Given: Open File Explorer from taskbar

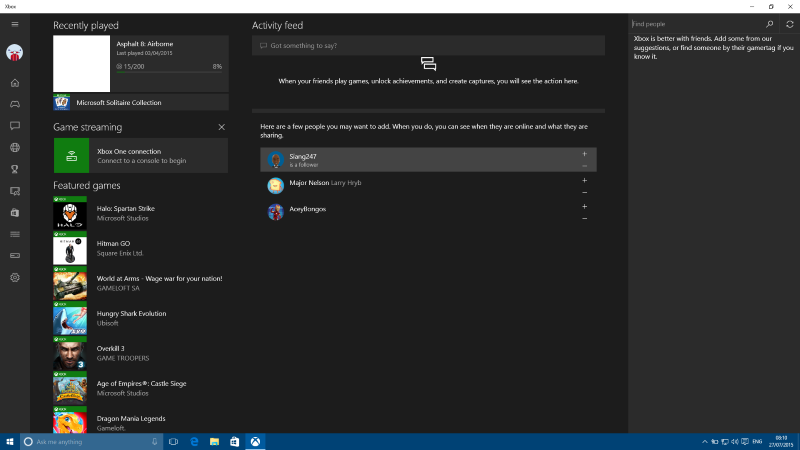Looking at the screenshot, I should point(214,442).
